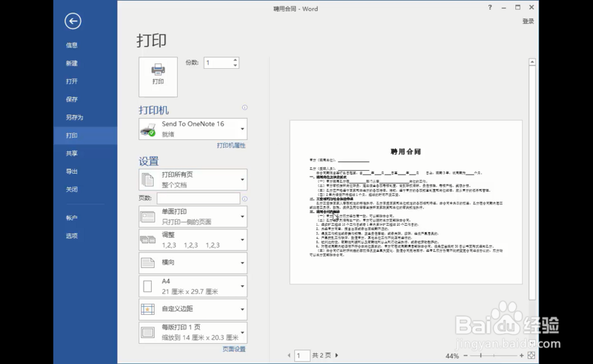Increase copies with the 份数 up stepper
This screenshot has width=593, height=364.
coord(235,59)
